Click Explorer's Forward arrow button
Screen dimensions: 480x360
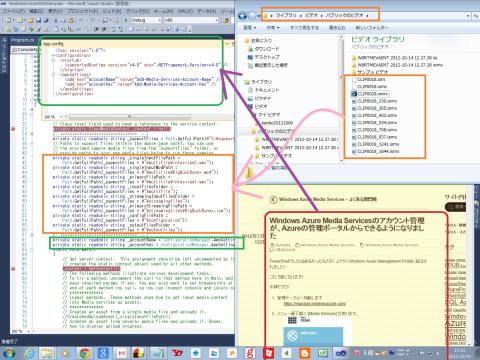252,16
